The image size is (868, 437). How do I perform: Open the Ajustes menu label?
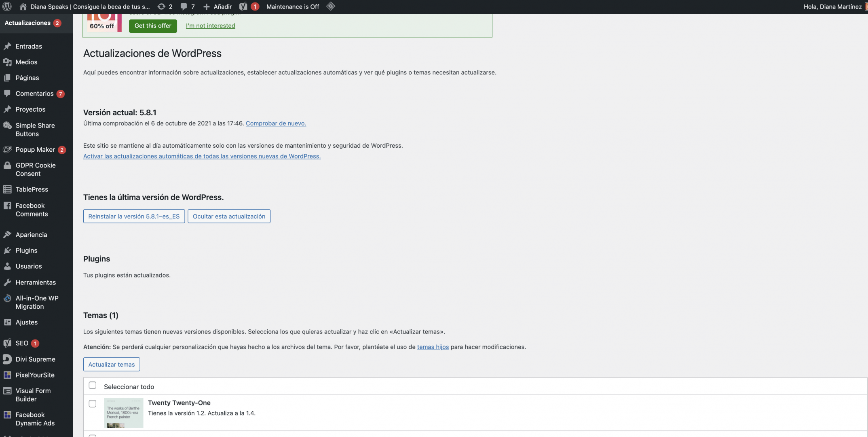(27, 322)
